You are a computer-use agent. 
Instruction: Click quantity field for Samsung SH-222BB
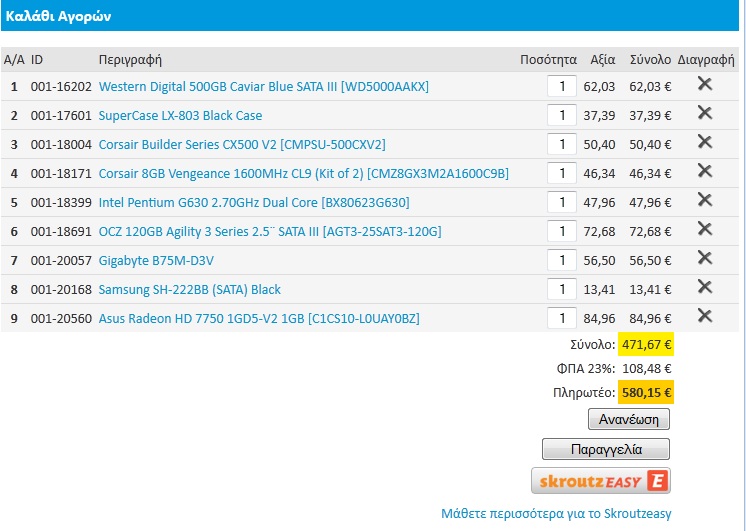click(562, 289)
